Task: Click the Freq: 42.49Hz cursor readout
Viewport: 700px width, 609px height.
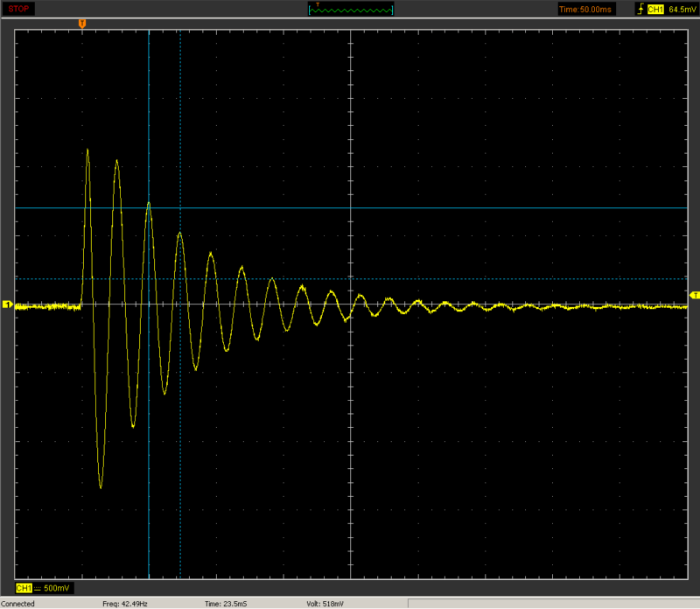Action: pos(125,604)
